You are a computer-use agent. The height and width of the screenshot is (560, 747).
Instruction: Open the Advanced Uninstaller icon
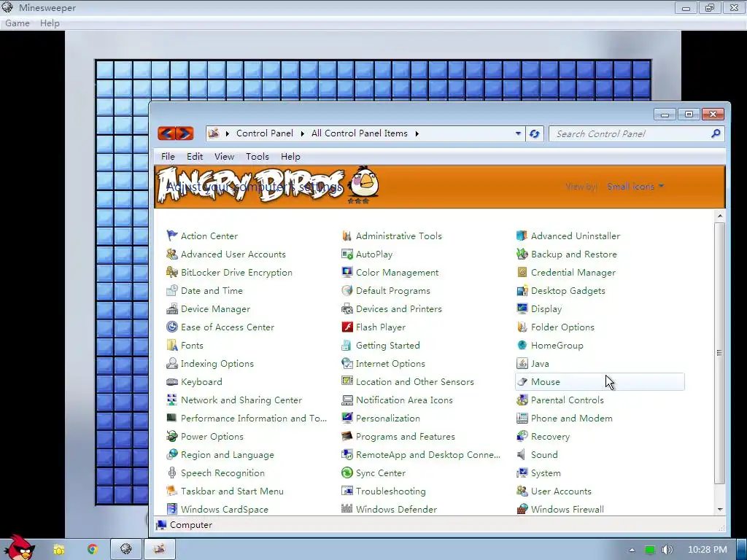pyautogui.click(x=522, y=236)
